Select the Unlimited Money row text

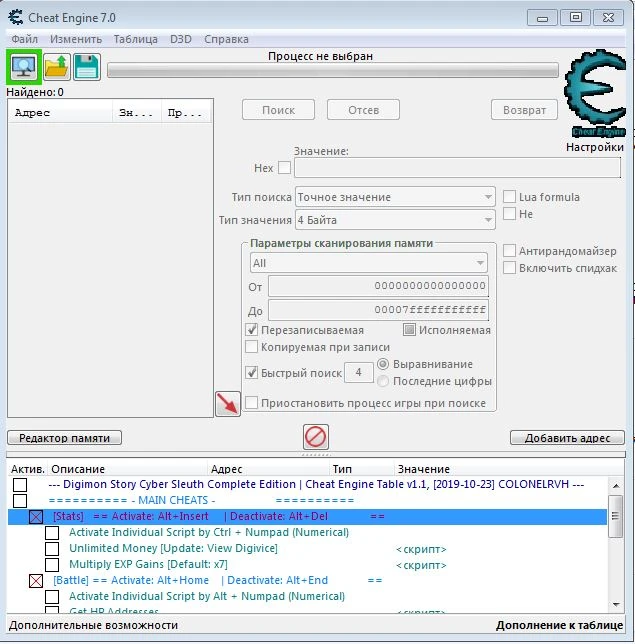click(173, 548)
